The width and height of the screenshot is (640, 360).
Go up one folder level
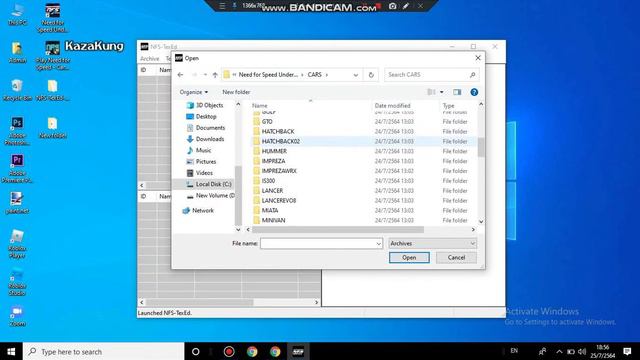[215, 75]
